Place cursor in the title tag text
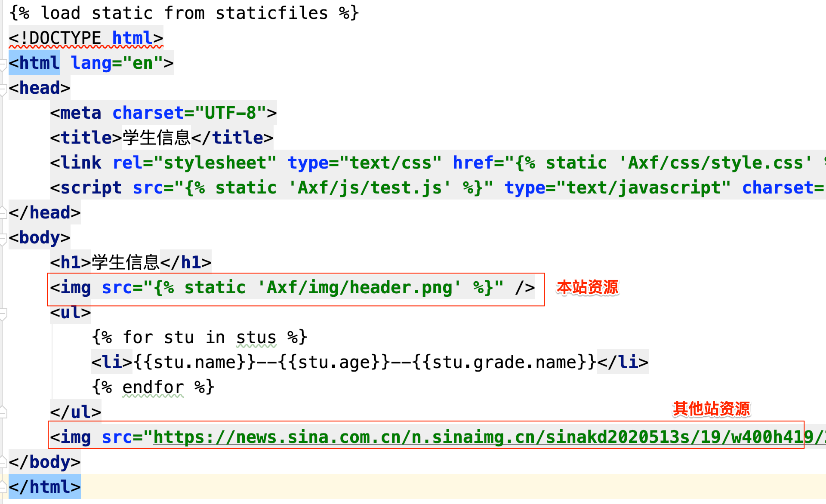Screen dimensions: 826x504 pyautogui.click(x=157, y=138)
